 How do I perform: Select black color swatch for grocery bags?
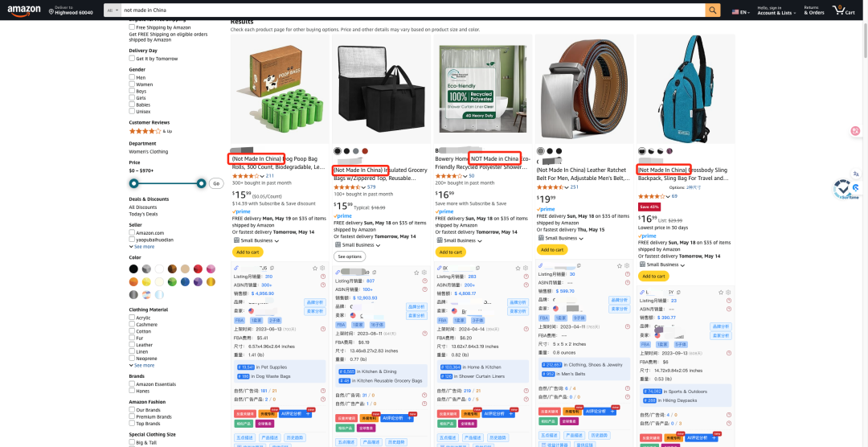coord(338,151)
